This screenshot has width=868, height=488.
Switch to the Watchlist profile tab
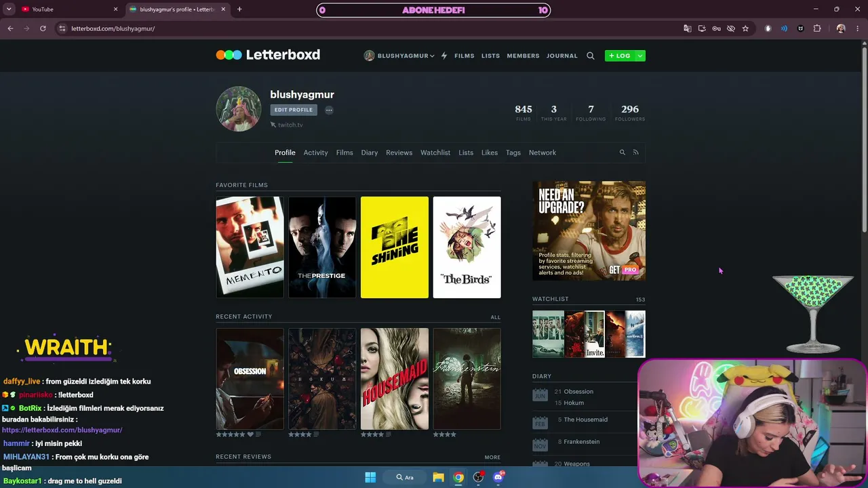pyautogui.click(x=435, y=152)
